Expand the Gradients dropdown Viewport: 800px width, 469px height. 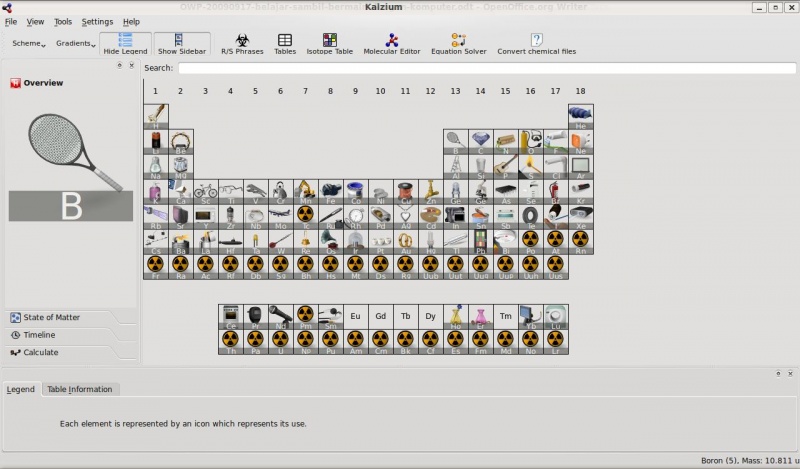[x=76, y=44]
